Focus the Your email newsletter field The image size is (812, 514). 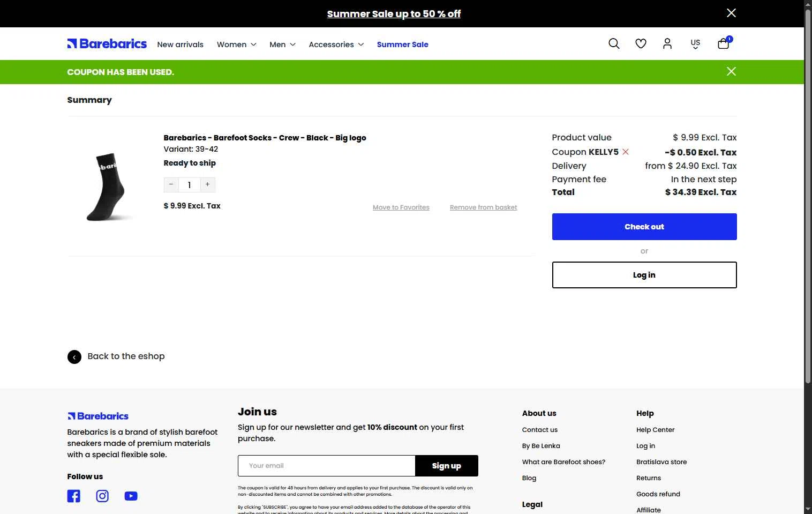[327, 466]
